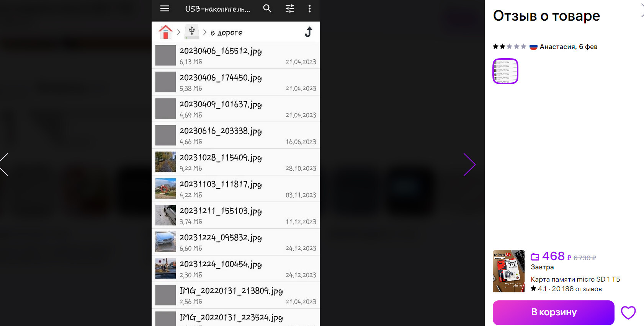Click the «USB-накопитель...» title

(217, 9)
